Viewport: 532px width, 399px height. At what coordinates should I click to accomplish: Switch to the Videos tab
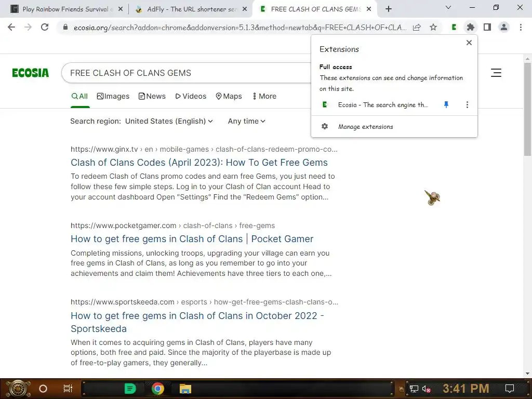pos(191,96)
